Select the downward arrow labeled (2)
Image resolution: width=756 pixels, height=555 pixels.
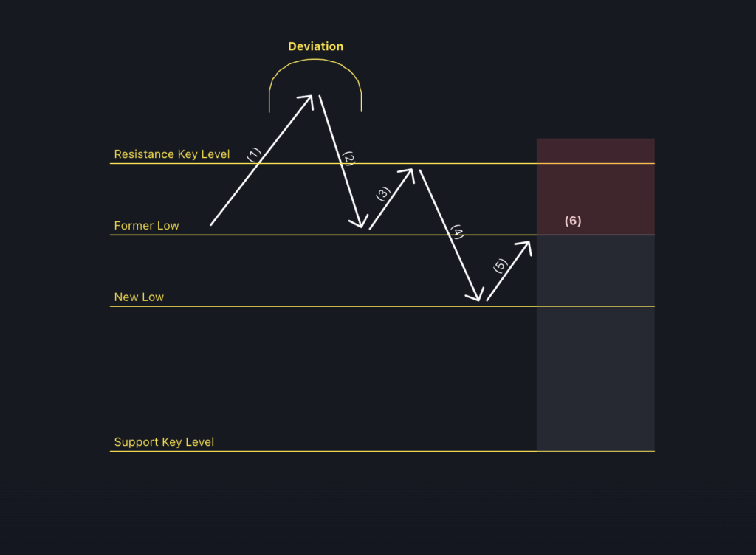pos(343,162)
